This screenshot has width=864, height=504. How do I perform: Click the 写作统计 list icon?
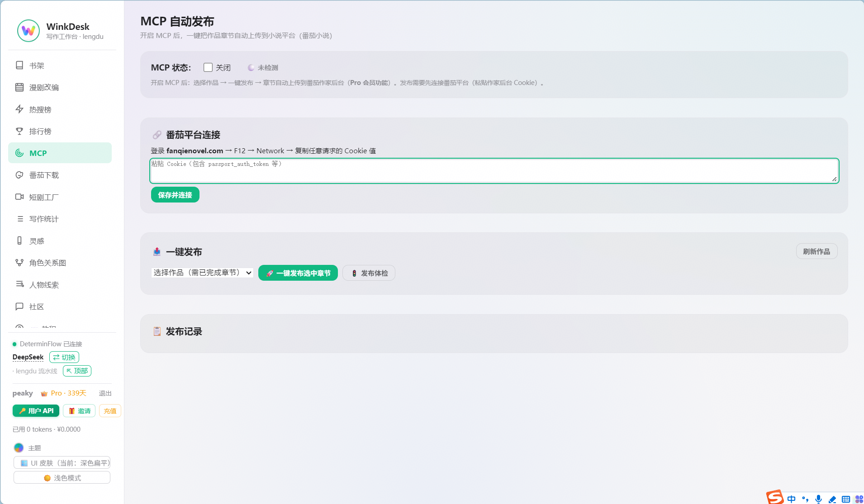tap(19, 219)
